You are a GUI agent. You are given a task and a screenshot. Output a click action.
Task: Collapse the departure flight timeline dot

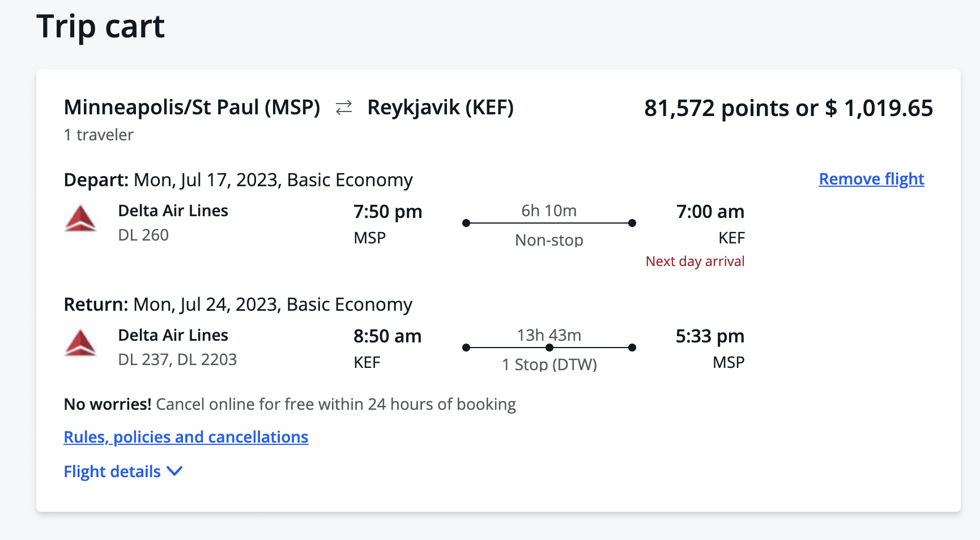coord(466,222)
